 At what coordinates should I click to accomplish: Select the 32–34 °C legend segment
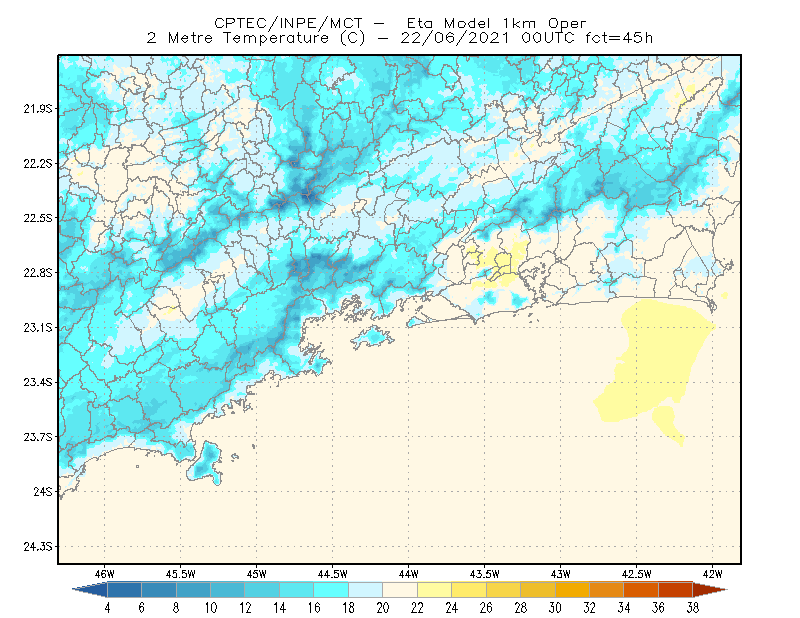(607, 590)
